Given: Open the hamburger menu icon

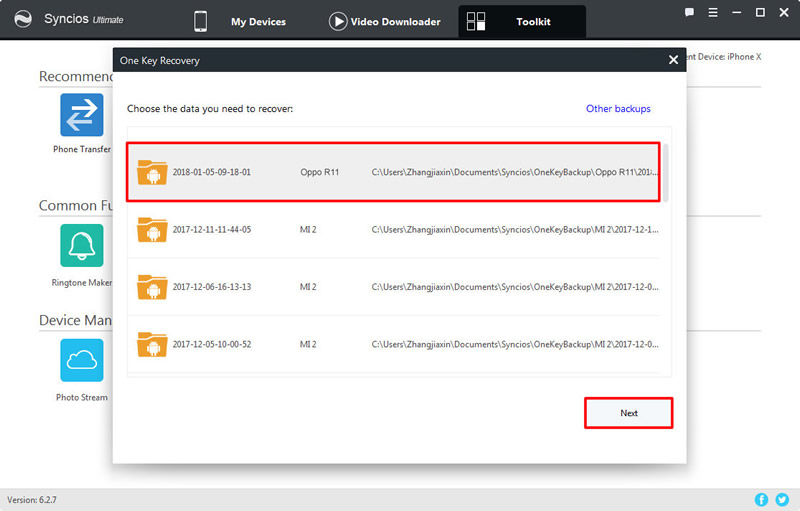Looking at the screenshot, I should coord(713,12).
